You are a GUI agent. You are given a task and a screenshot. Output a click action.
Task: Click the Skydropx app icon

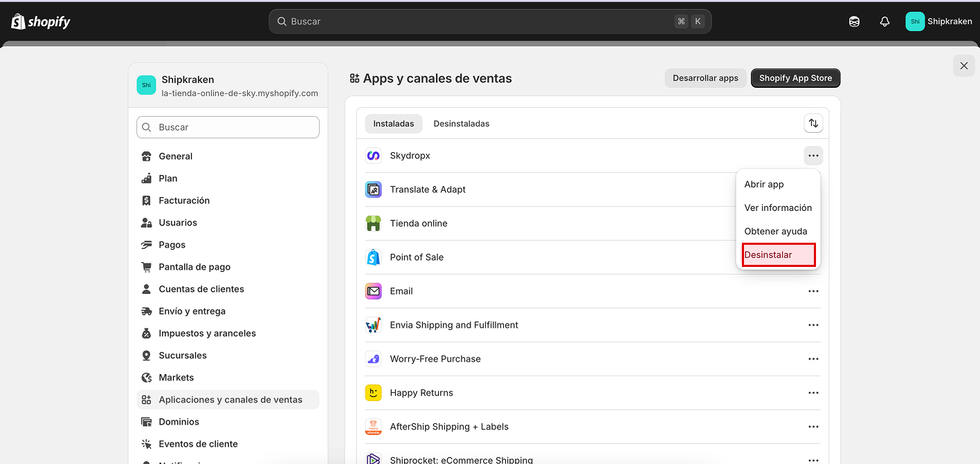[374, 156]
